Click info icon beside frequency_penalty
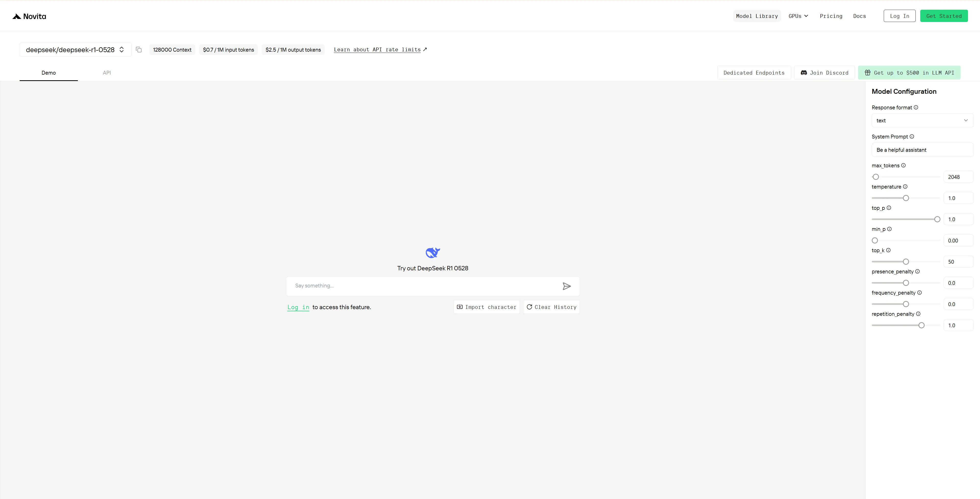Screen dimensions: 980x499 (919, 293)
